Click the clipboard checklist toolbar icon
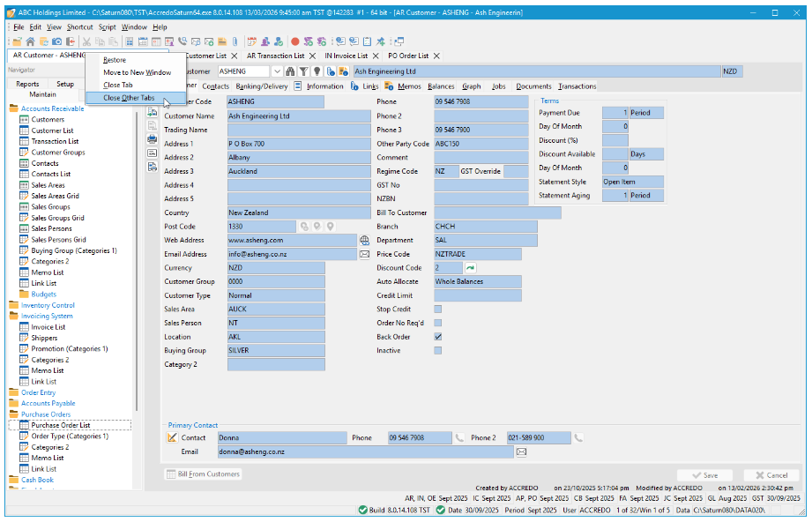This screenshot has height=522, width=812. click(x=367, y=41)
